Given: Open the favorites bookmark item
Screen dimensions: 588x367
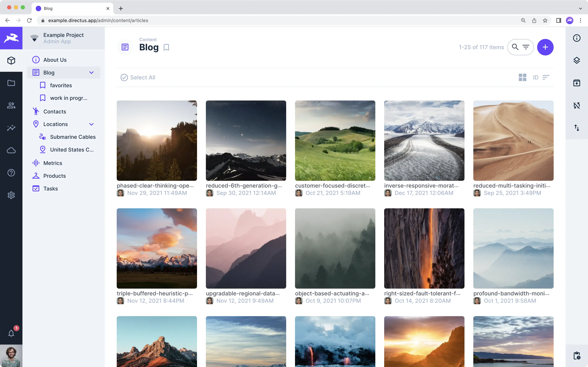Looking at the screenshot, I should point(61,85).
